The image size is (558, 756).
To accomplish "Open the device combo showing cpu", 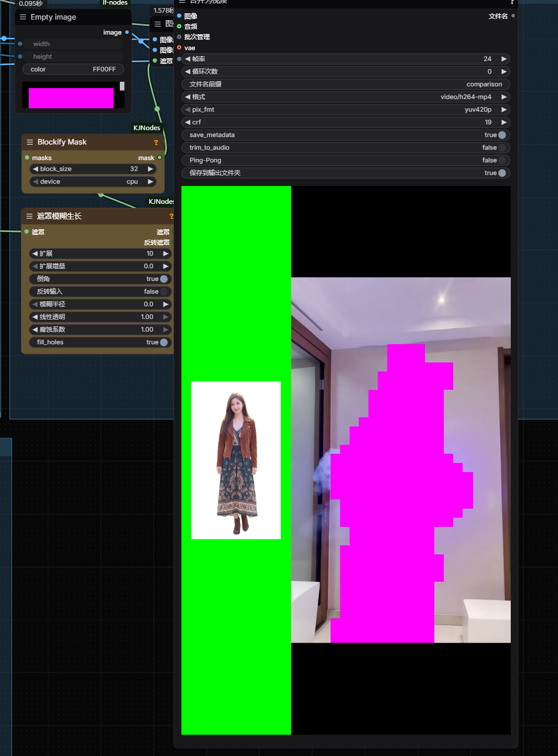I will click(x=93, y=181).
